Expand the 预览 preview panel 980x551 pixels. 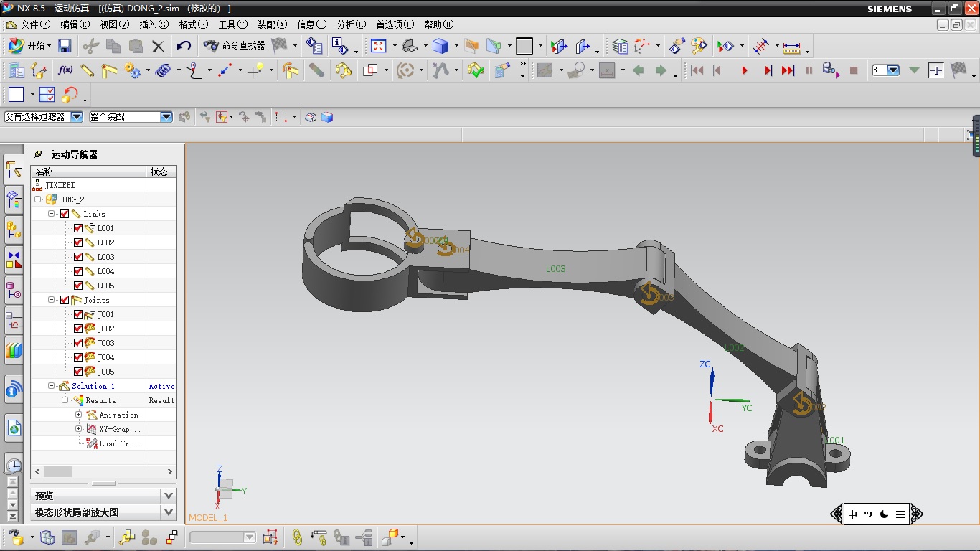coord(168,496)
